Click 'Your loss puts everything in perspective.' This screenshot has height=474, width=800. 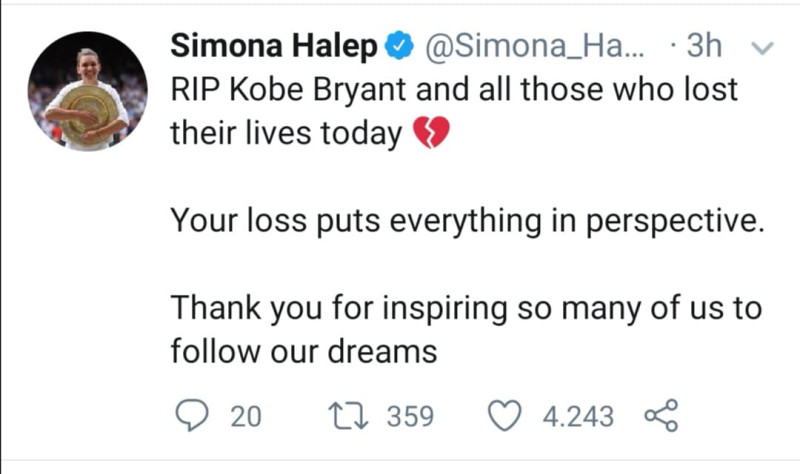coord(468,221)
